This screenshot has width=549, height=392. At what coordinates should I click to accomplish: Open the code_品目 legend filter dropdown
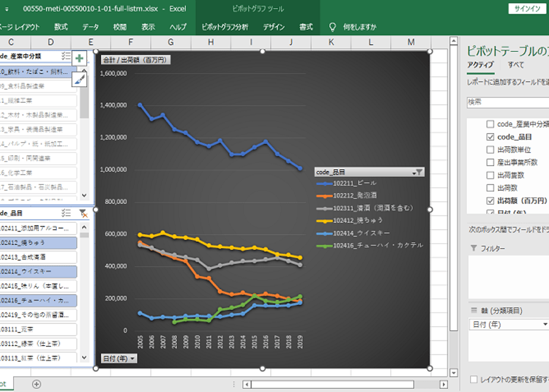coord(418,172)
